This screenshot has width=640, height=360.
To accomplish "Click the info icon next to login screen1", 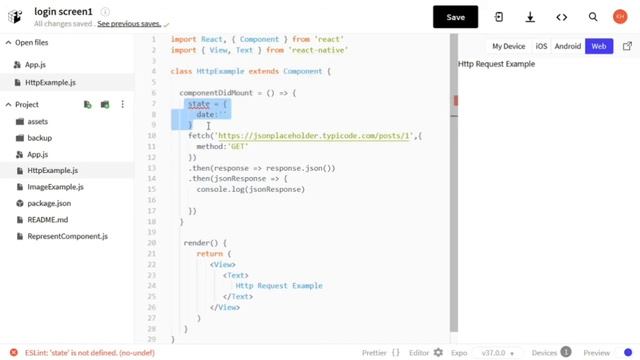I will point(105,12).
